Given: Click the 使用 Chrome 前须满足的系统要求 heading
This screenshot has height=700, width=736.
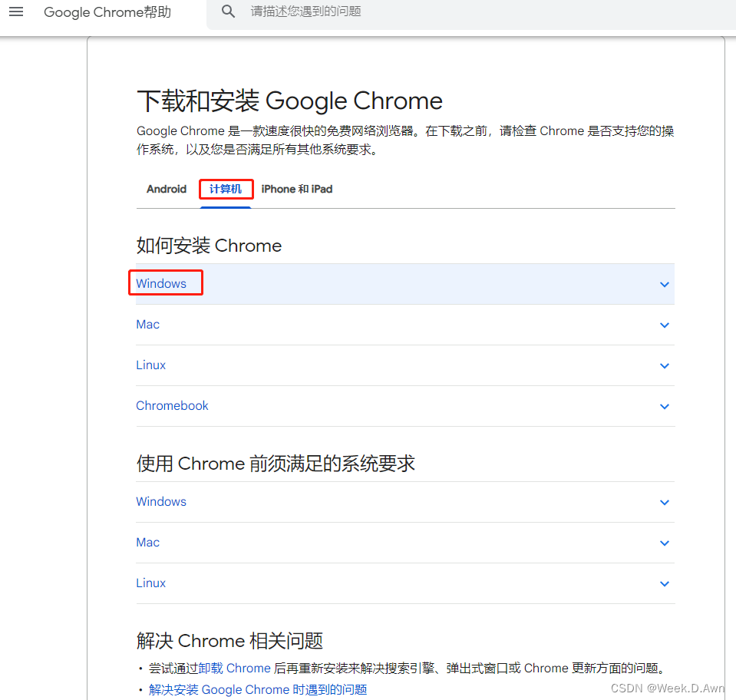Looking at the screenshot, I should click(276, 464).
